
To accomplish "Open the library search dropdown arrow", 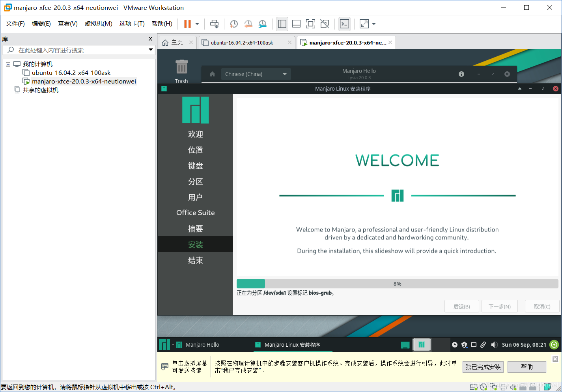I will (151, 50).
